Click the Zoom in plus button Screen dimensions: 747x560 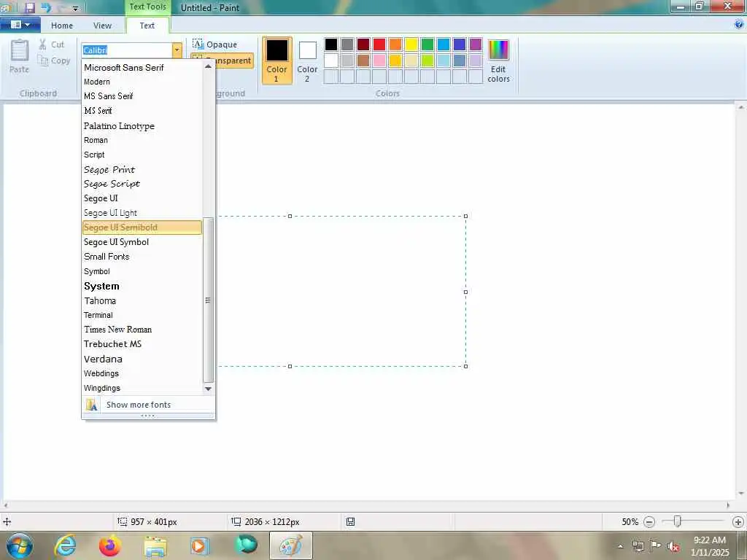coord(738,522)
